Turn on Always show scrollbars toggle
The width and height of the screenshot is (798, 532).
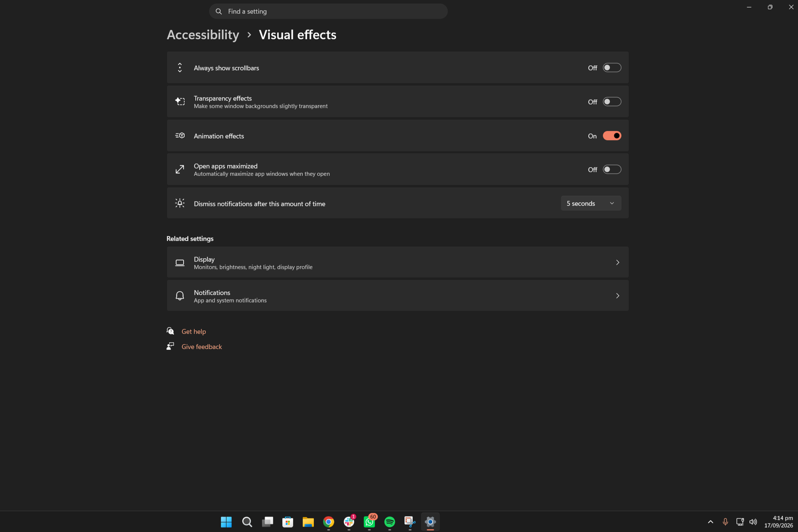coord(612,68)
